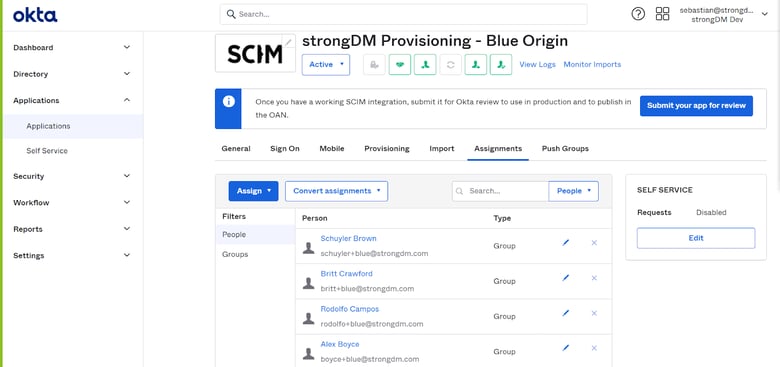
Task: Click the Okta logo
Action: 35,15
